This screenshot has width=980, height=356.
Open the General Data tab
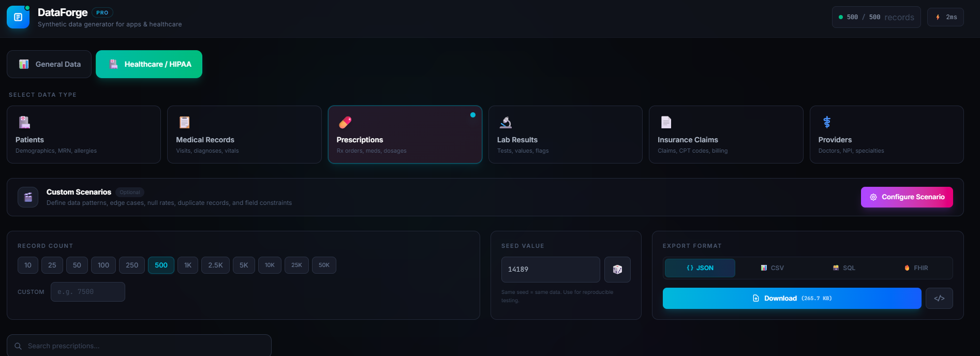click(49, 64)
